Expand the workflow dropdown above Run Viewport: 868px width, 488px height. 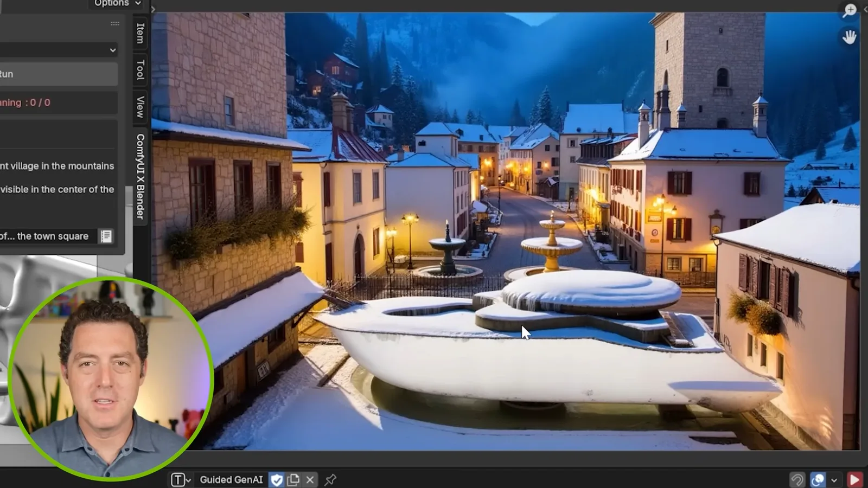pyautogui.click(x=59, y=50)
